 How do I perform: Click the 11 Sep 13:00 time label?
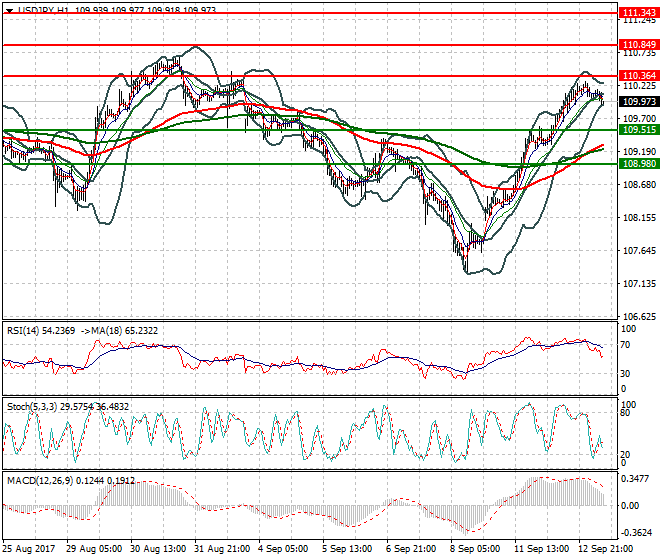(x=542, y=549)
